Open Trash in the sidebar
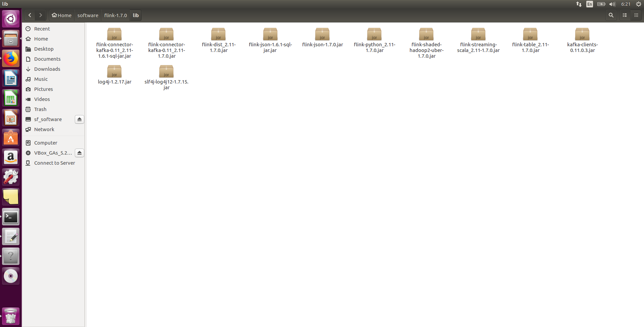 (40, 109)
